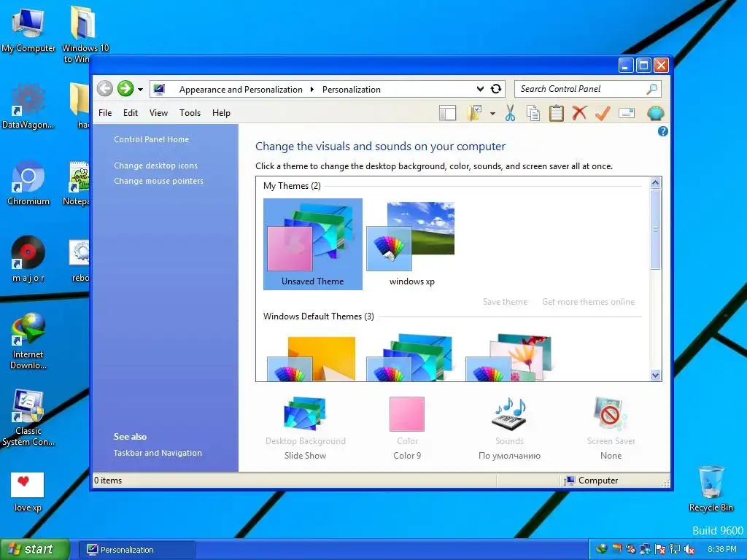Screen dimensions: 747x560
Task: Expand the breadcrumb arrow before Personalization
Action: 312,89
